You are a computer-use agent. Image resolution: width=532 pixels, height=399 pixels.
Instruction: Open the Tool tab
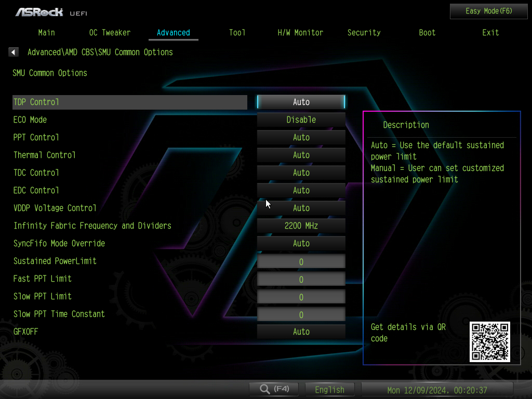click(x=237, y=33)
